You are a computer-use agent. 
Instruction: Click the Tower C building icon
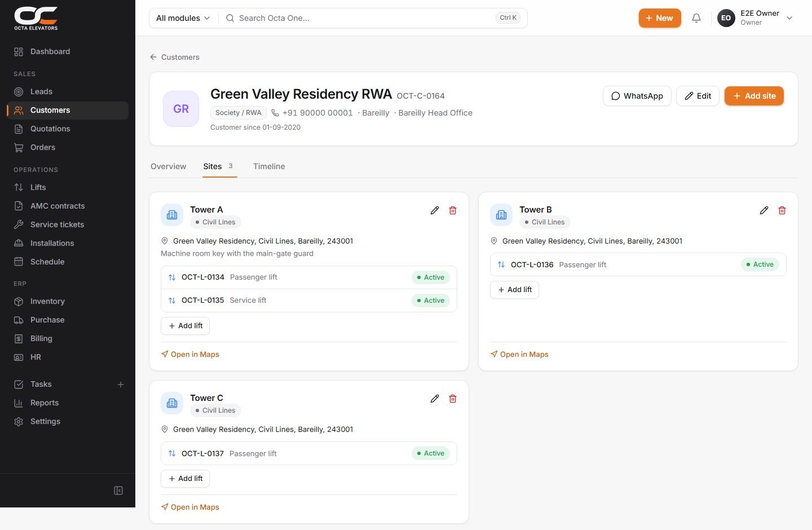[x=172, y=403]
